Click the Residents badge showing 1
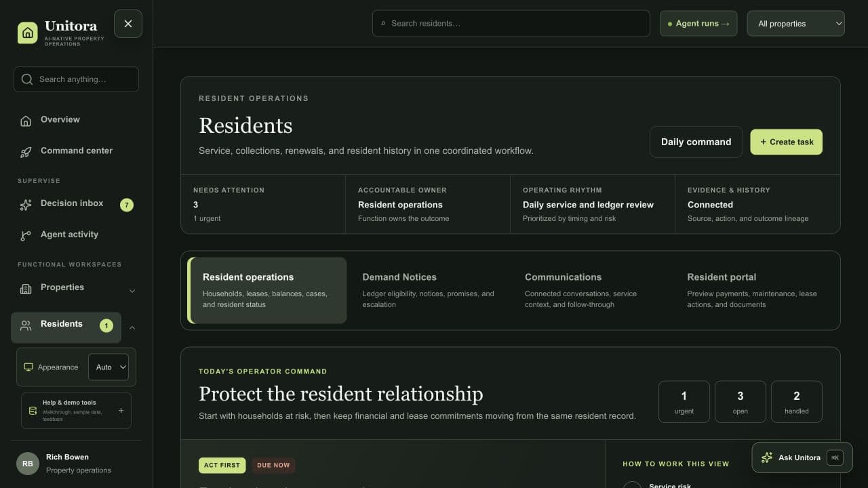This screenshot has height=488, width=868. [x=106, y=325]
